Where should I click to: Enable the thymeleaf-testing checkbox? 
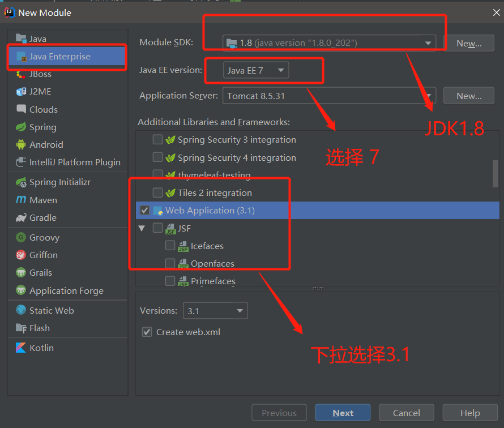[x=157, y=174]
